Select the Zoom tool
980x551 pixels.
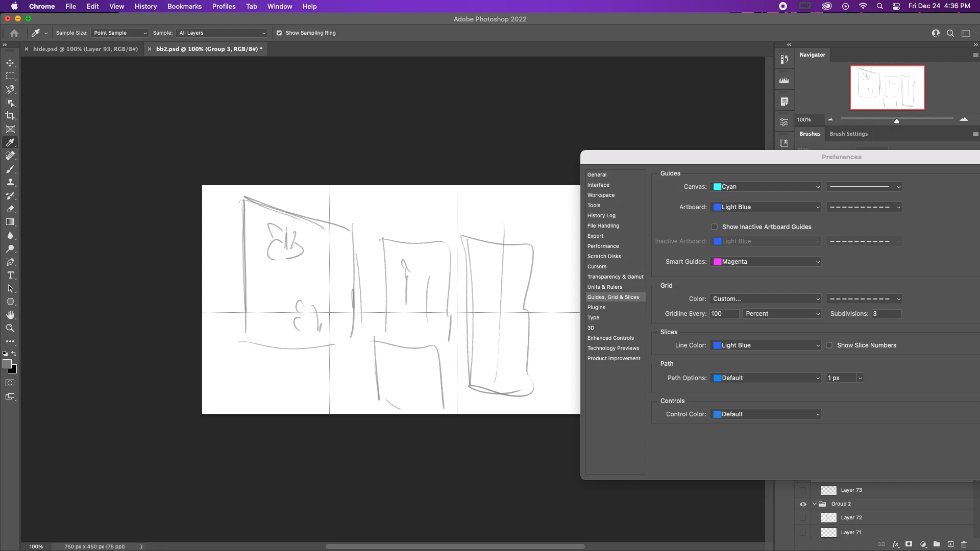[x=10, y=329]
